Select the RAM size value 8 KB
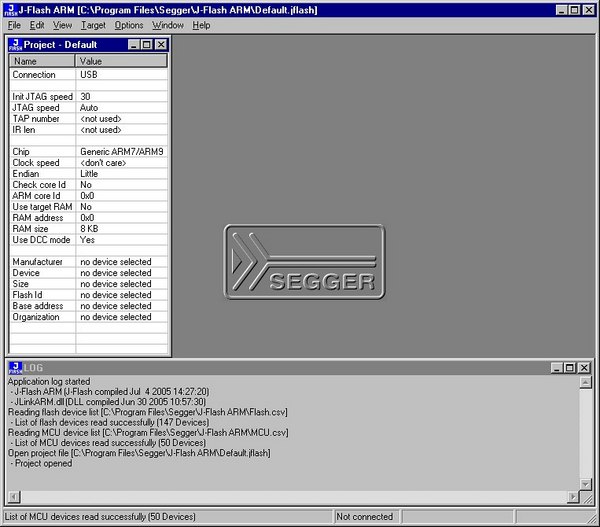The image size is (600, 527). pos(89,229)
